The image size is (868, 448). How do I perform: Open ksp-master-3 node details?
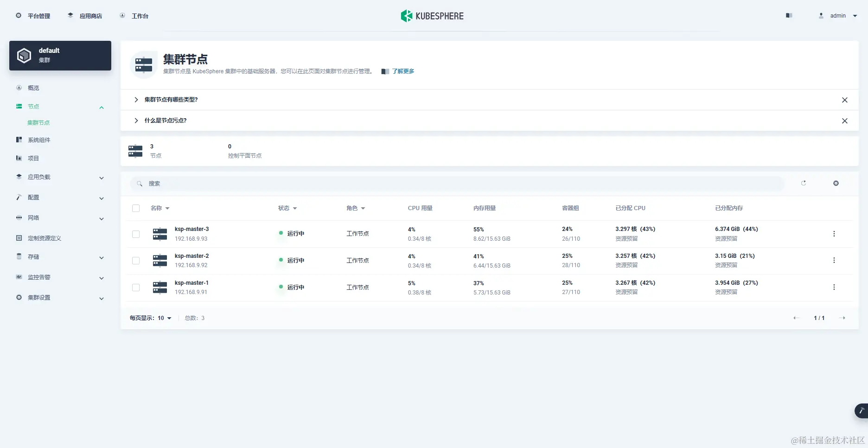[191, 229]
